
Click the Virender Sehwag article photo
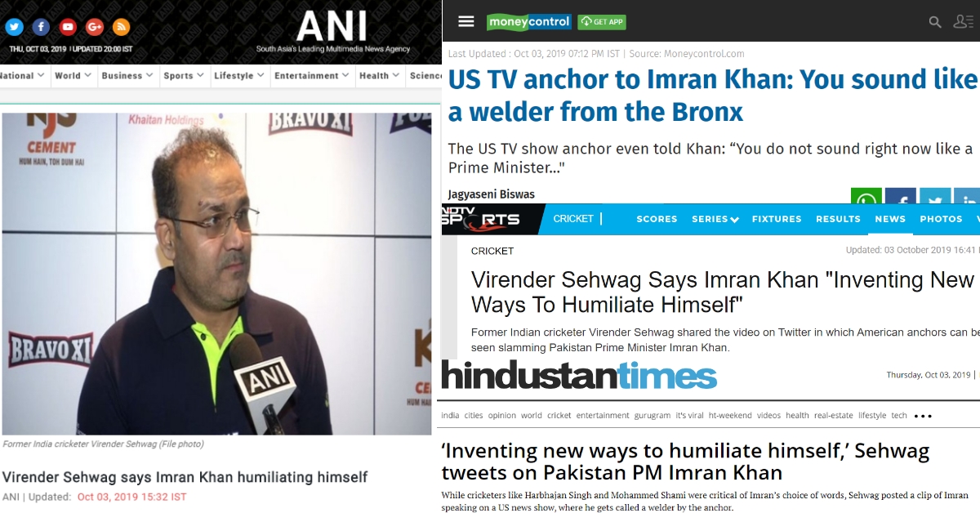tap(217, 274)
